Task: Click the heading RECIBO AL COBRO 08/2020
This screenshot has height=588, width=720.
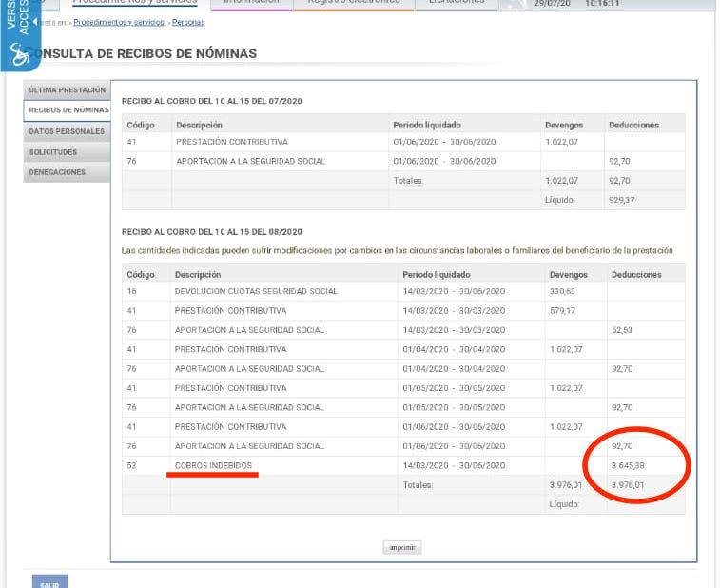Action: point(212,232)
